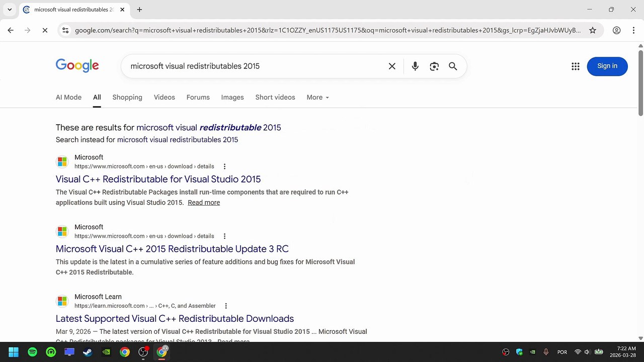644x362 pixels.
Task: Open the Wi-Fi network tray icon
Action: (x=578, y=352)
